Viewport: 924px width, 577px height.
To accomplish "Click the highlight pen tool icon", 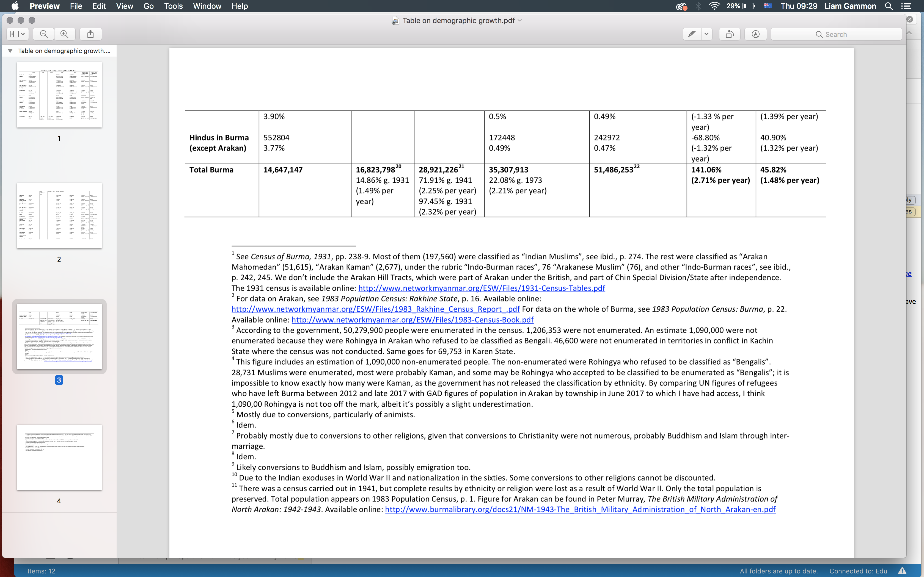I will pos(692,34).
